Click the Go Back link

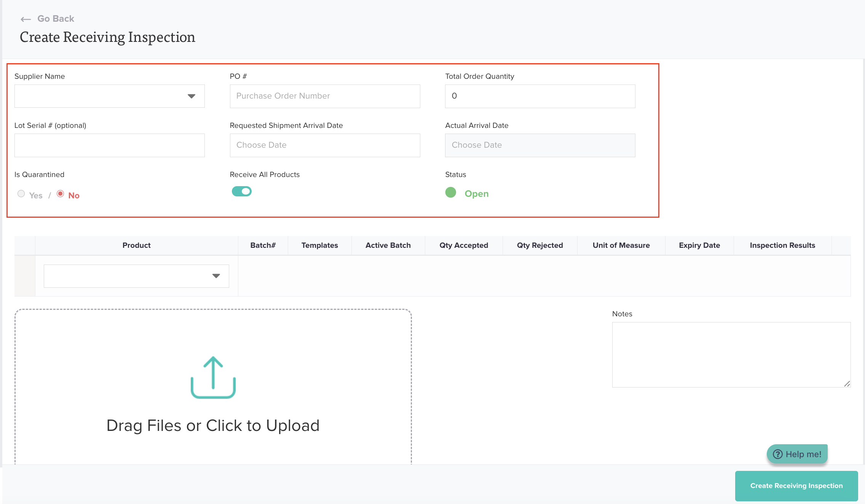pyautogui.click(x=56, y=19)
